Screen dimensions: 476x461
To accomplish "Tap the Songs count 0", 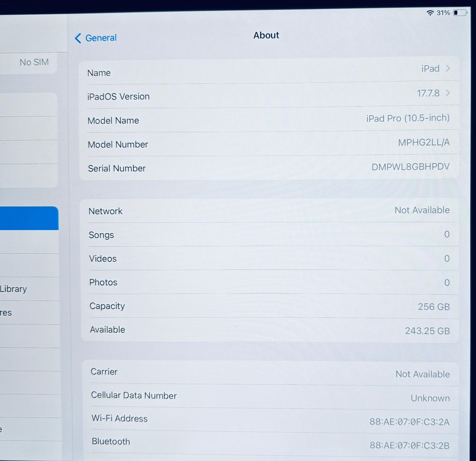I will [447, 234].
